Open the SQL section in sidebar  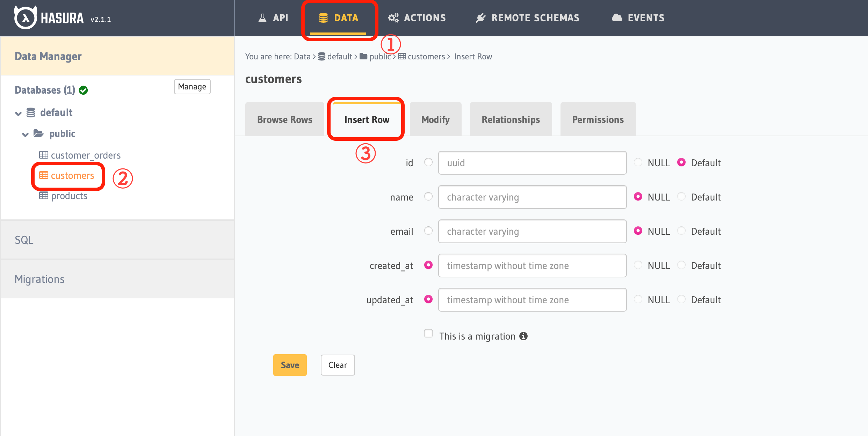tap(24, 240)
